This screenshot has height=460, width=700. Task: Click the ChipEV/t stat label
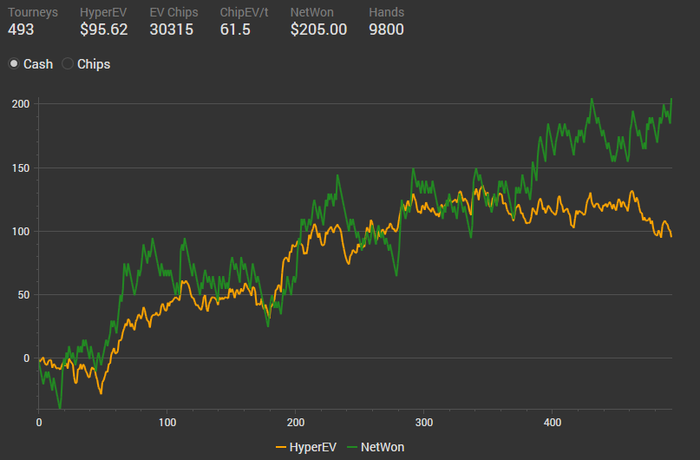(x=244, y=13)
